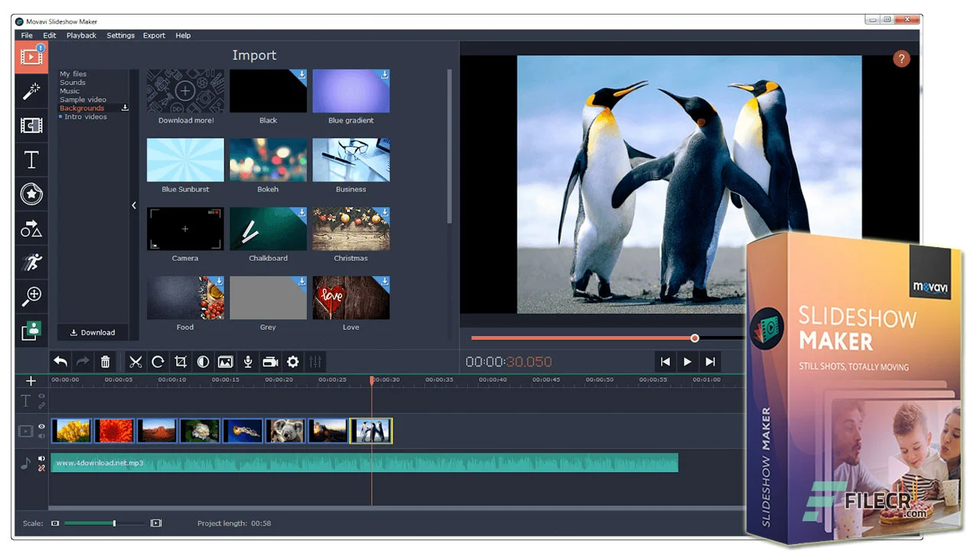Select the www.4download.net.mp3 audio clip
980x551 pixels.
pyautogui.click(x=364, y=462)
